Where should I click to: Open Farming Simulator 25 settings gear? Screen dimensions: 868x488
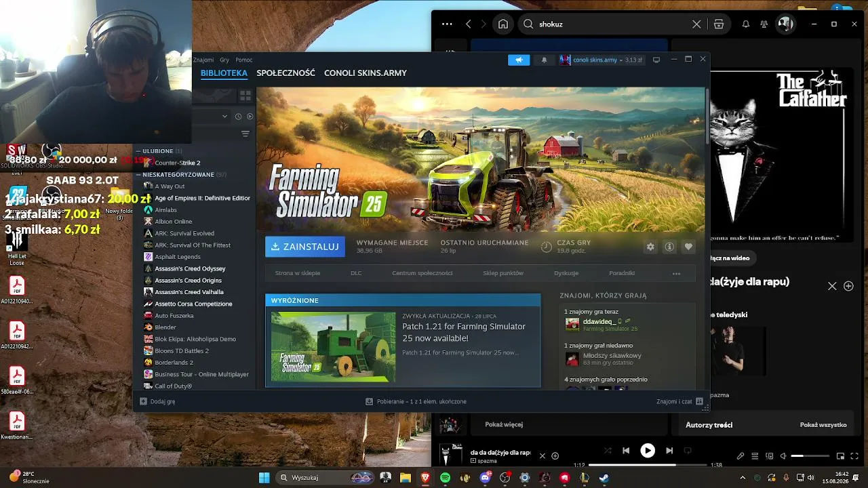point(650,247)
